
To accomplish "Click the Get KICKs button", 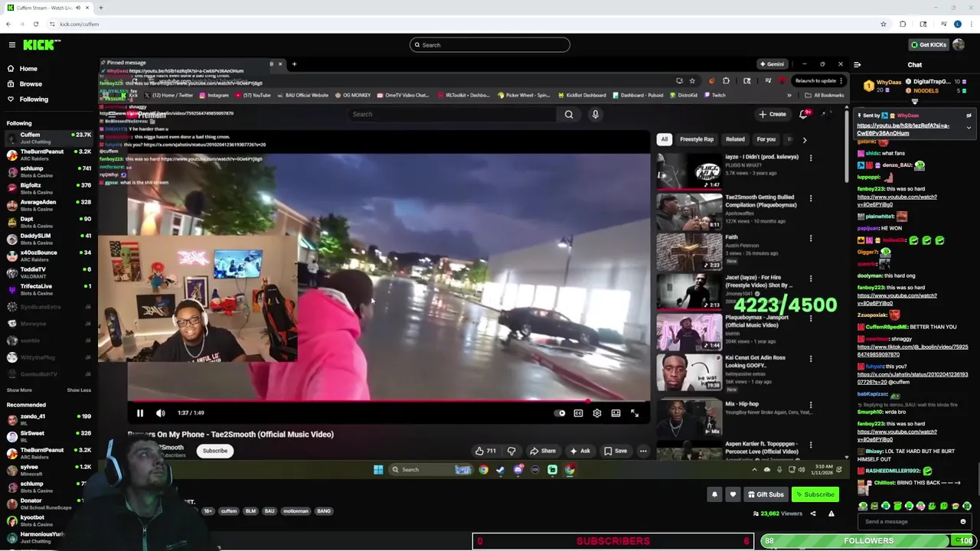I will 927,45.
